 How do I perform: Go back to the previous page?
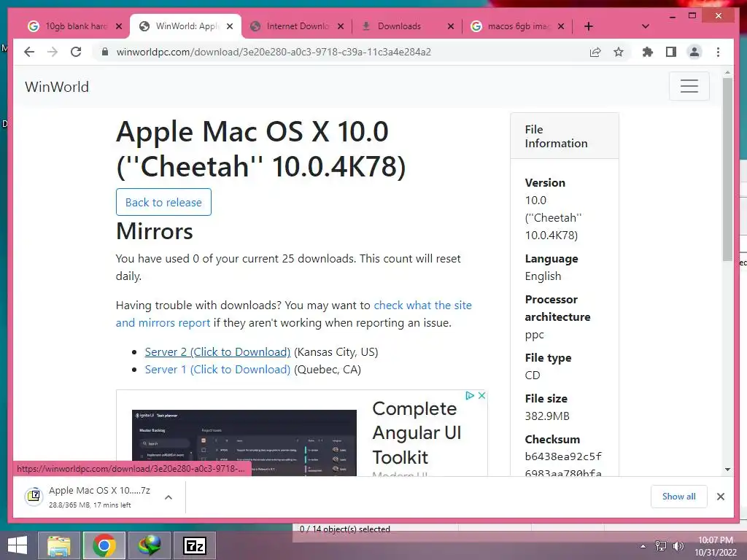[x=29, y=52]
